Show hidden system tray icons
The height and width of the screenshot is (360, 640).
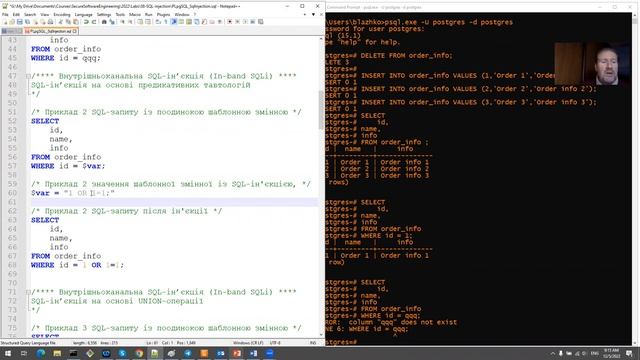point(553,353)
